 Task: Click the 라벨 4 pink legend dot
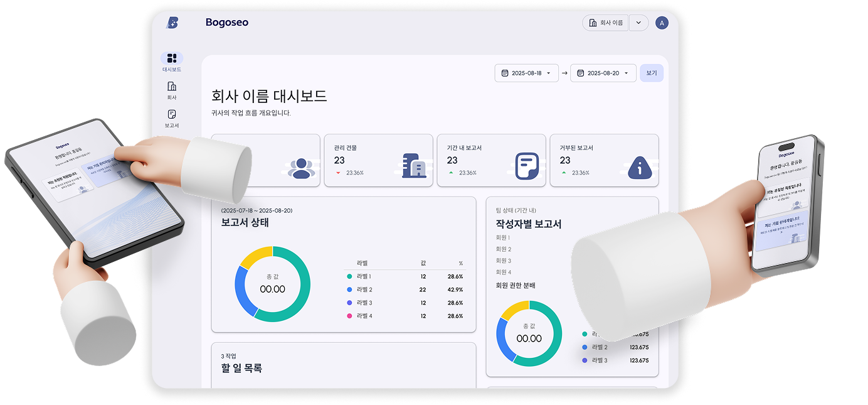(x=349, y=316)
